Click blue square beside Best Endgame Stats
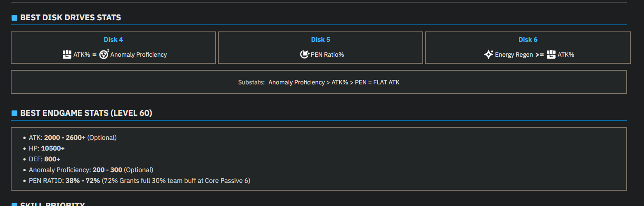644x206 pixels. [x=14, y=113]
